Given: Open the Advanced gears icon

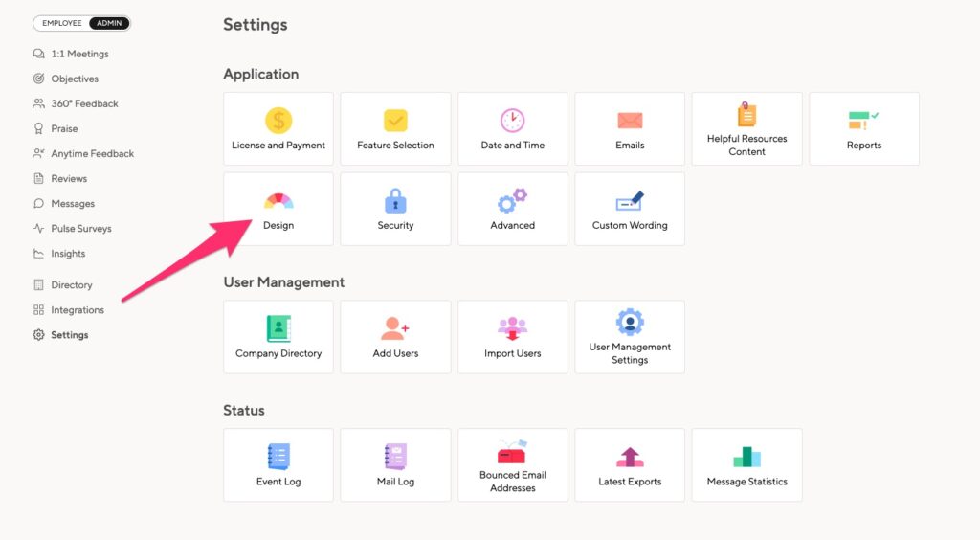Looking at the screenshot, I should (x=513, y=201).
